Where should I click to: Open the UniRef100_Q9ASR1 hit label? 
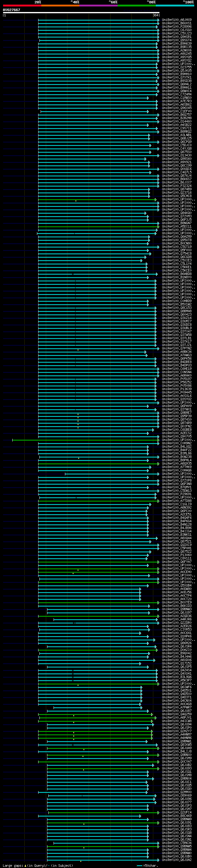click(177, 37)
